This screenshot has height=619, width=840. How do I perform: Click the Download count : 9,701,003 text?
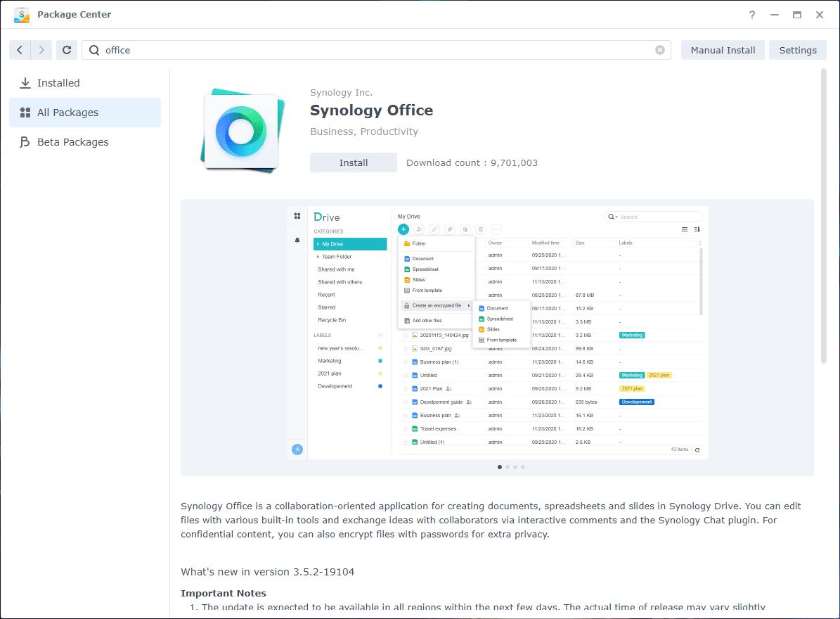pos(472,163)
